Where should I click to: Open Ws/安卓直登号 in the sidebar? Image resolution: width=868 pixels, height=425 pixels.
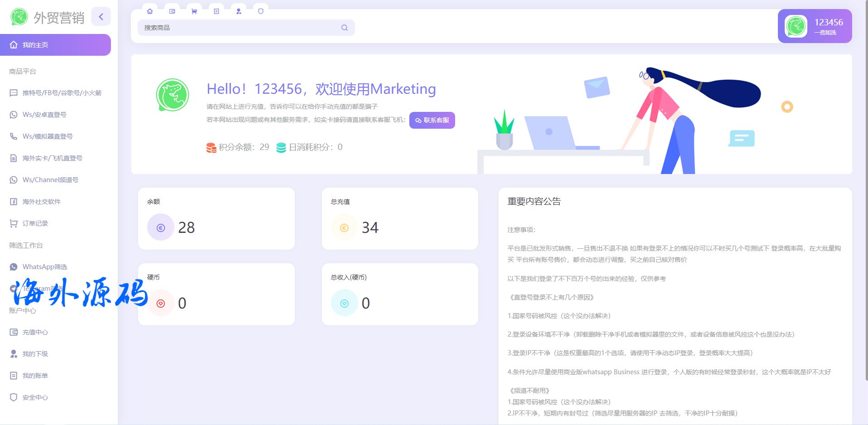(x=44, y=115)
